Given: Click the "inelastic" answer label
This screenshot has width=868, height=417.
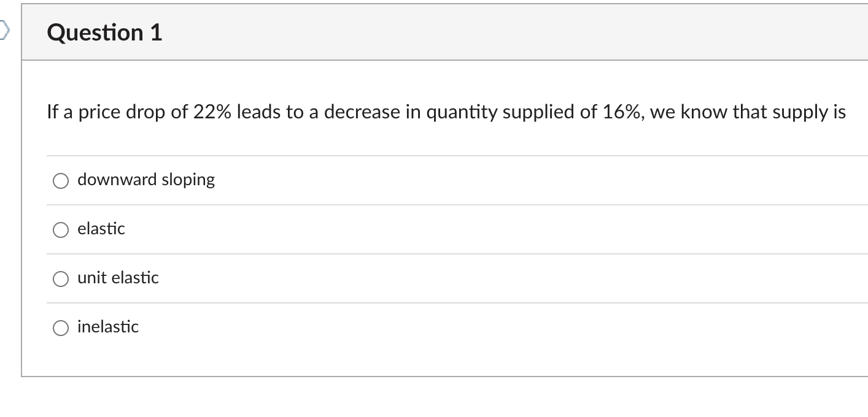Looking at the screenshot, I should tap(107, 327).
